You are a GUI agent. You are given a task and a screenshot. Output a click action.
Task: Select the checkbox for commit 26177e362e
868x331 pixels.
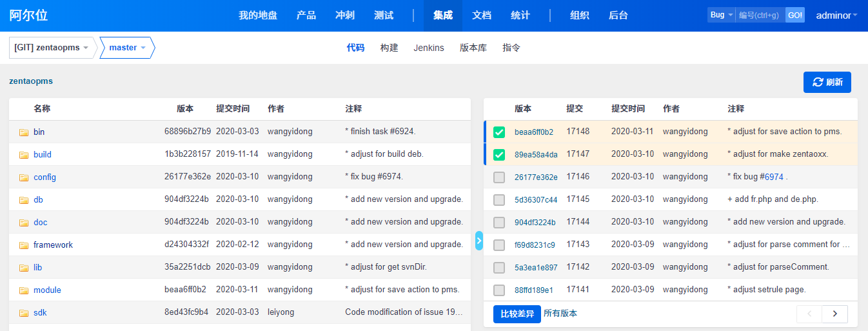pyautogui.click(x=499, y=177)
